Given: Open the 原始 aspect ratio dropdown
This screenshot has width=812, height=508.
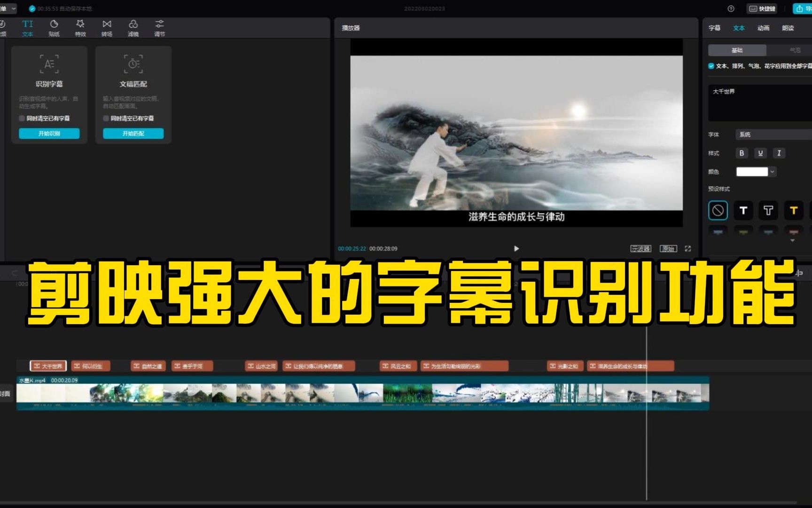Looking at the screenshot, I should 669,249.
